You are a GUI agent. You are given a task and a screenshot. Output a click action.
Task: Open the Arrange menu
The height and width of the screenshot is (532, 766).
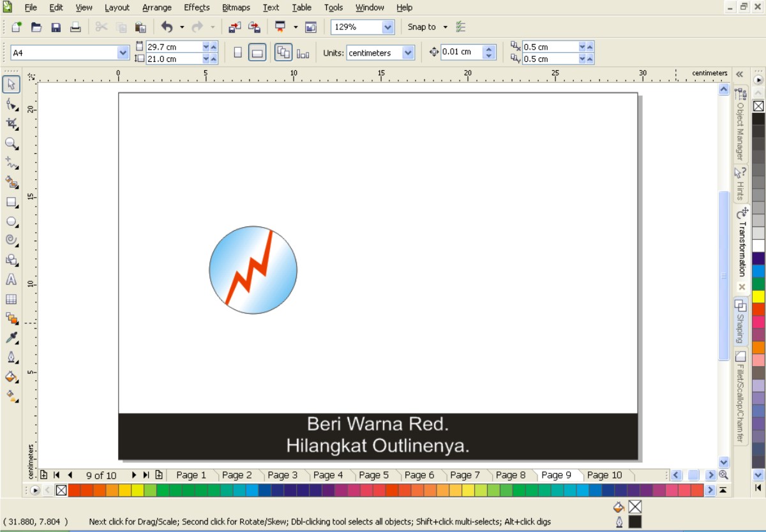pyautogui.click(x=157, y=8)
